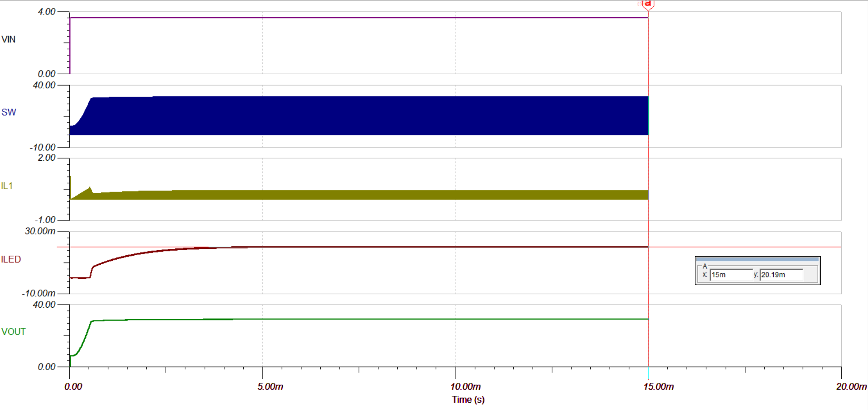Image resolution: width=868 pixels, height=410 pixels.
Task: Click the 15.00m time axis label
Action: click(658, 386)
